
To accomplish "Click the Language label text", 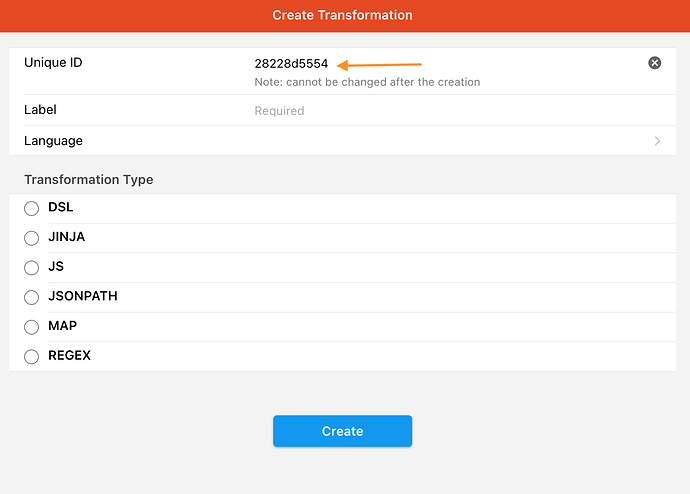I will point(53,141).
